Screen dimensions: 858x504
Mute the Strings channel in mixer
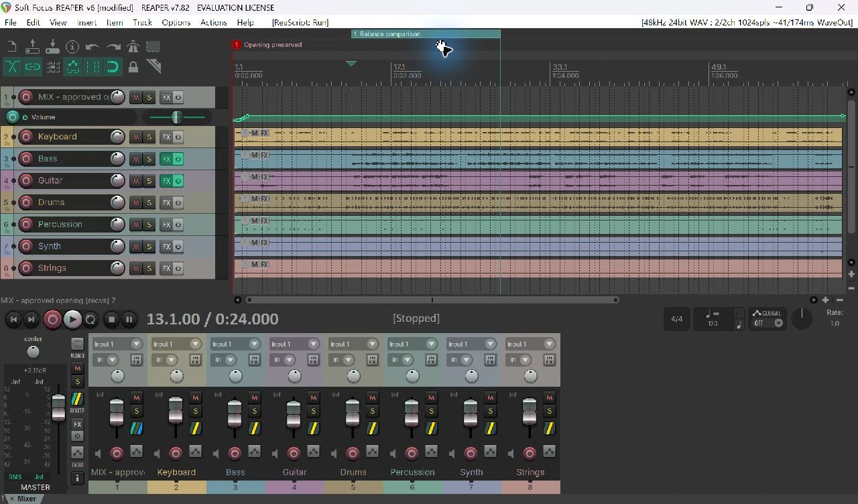point(549,397)
